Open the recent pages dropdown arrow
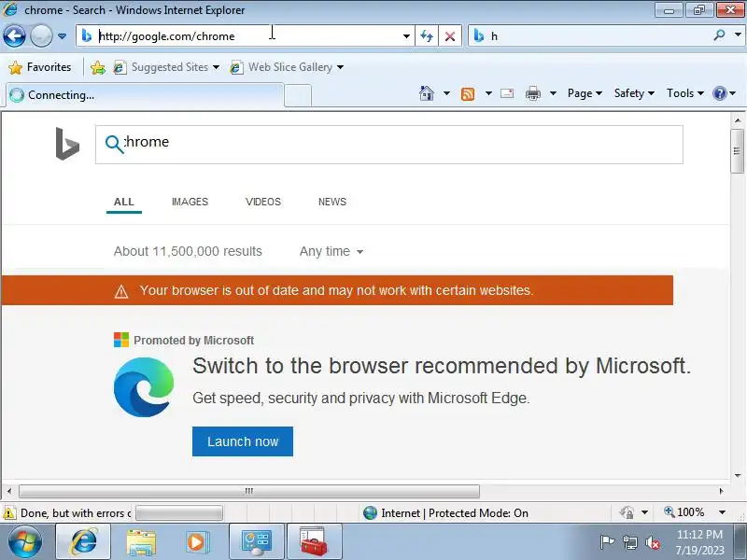This screenshot has width=747, height=560. click(x=62, y=36)
